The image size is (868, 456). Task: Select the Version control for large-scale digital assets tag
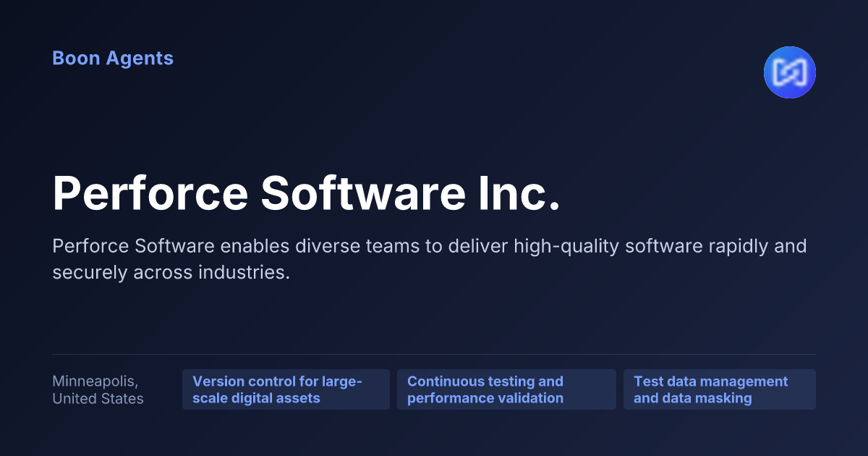tap(286, 389)
